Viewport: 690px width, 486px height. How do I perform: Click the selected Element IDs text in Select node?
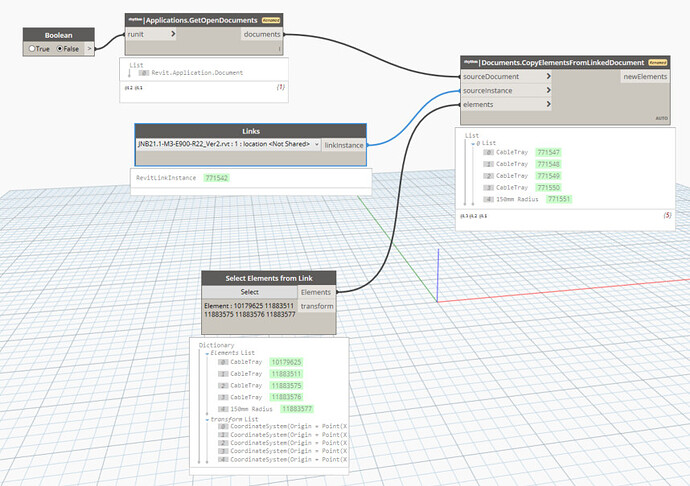coord(250,310)
